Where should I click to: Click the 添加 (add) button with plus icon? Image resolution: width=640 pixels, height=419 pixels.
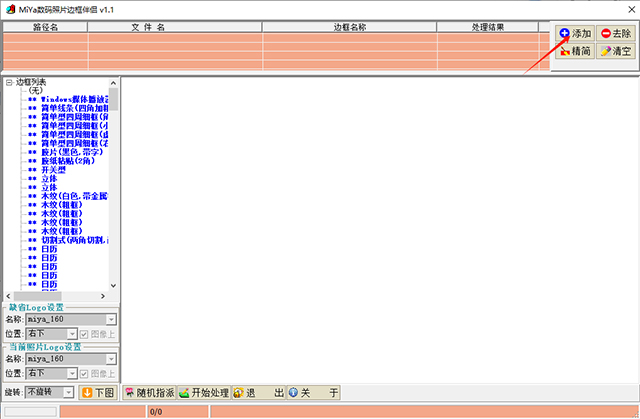[x=575, y=33]
